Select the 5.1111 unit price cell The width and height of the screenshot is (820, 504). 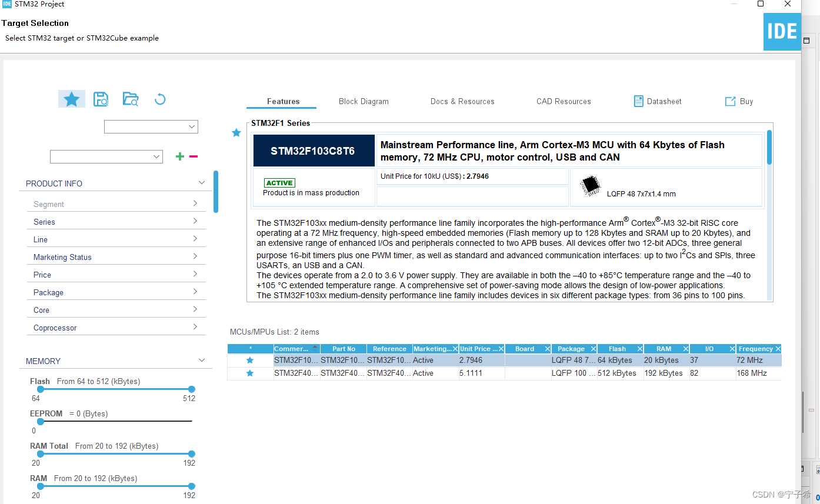click(482, 373)
